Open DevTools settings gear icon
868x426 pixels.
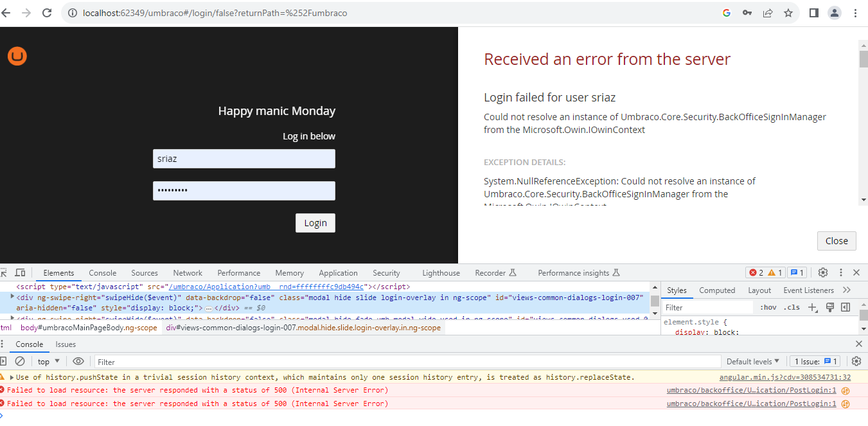[823, 273]
